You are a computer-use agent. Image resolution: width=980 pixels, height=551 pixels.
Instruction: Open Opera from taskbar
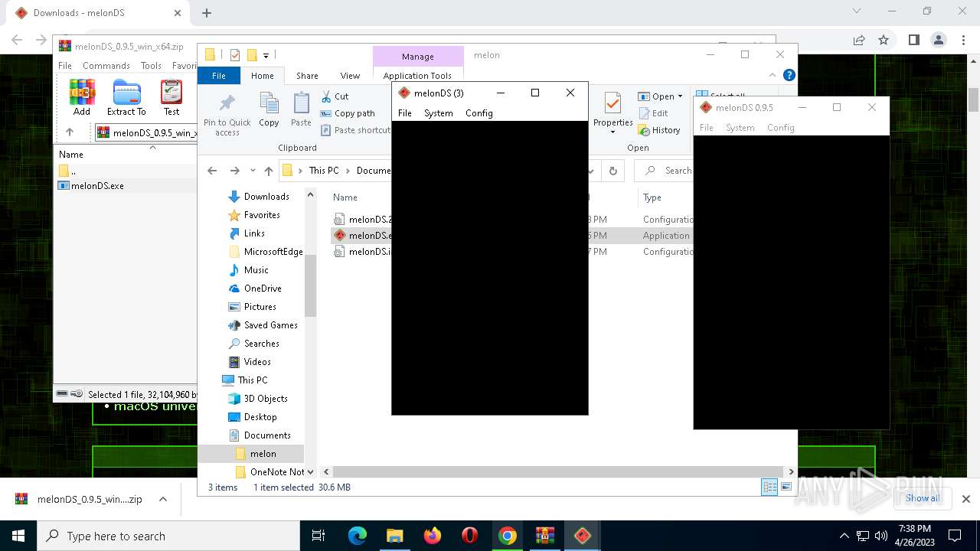click(470, 536)
